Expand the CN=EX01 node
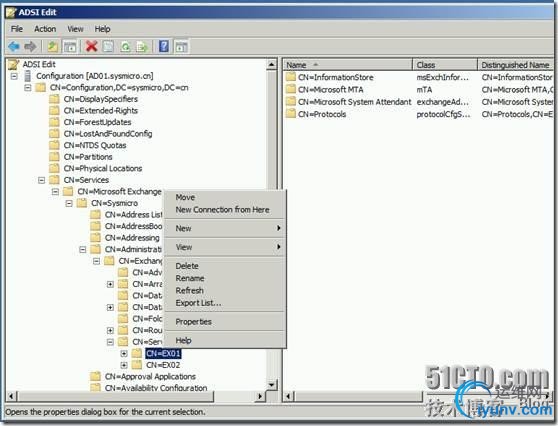This screenshot has height=426, width=558. click(x=124, y=353)
